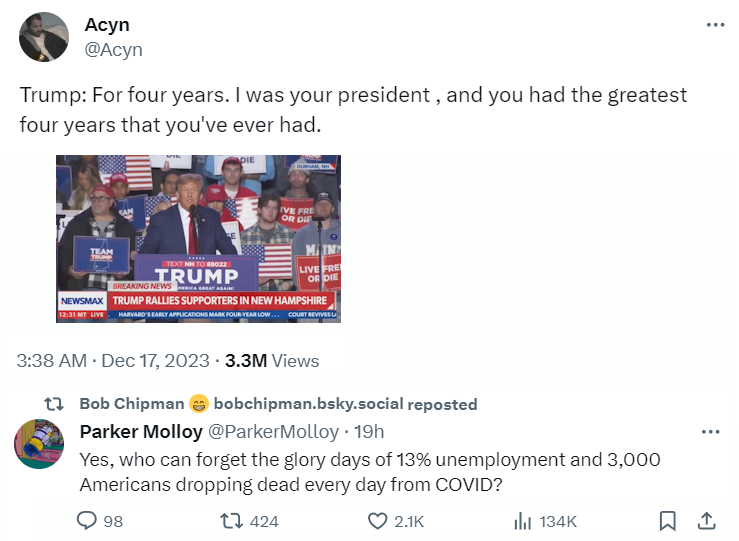Click the Acyn display name
Screen dimensions: 739x541
tap(106, 25)
